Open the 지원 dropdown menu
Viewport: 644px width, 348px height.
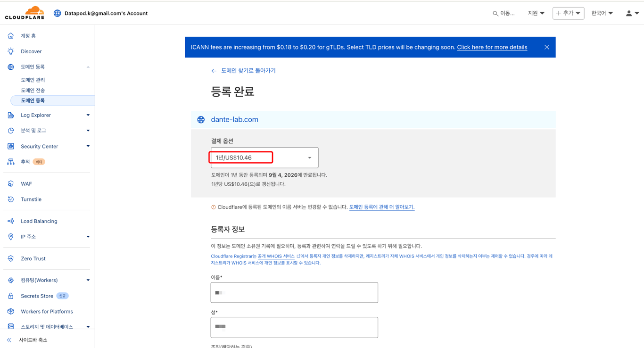536,13
